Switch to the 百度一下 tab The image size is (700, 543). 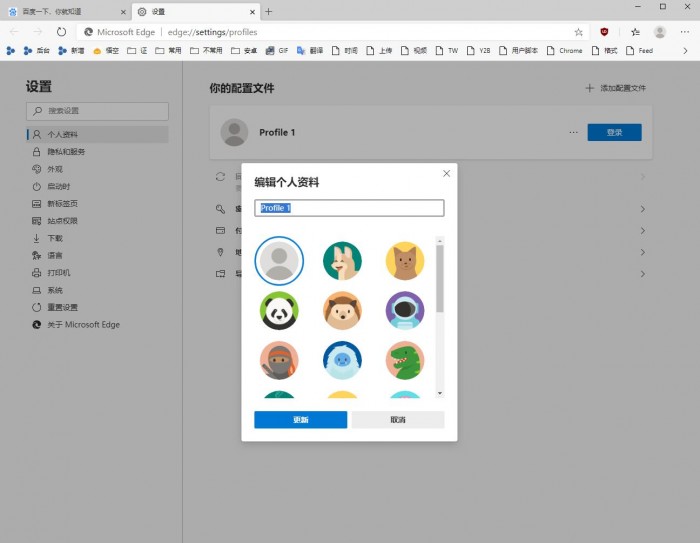click(66, 12)
